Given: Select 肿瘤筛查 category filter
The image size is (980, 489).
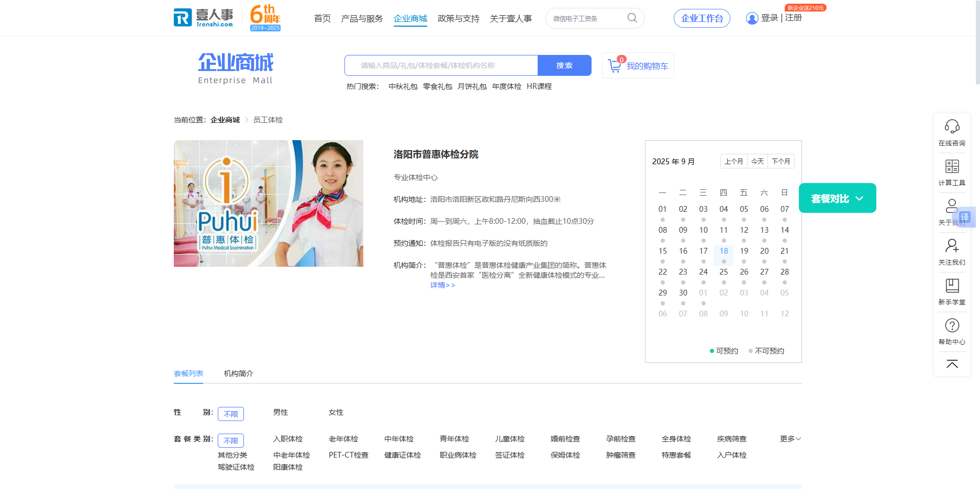Looking at the screenshot, I should click(621, 455).
